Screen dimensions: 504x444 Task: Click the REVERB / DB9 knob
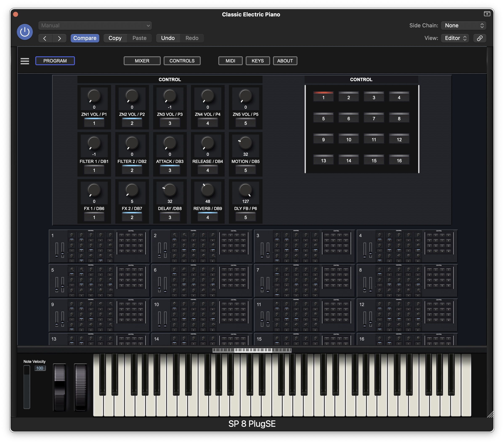207,190
